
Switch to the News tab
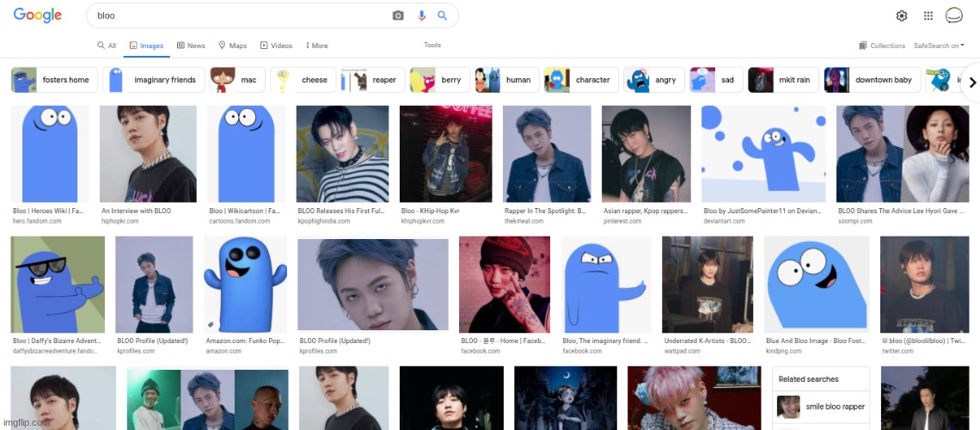click(x=191, y=46)
